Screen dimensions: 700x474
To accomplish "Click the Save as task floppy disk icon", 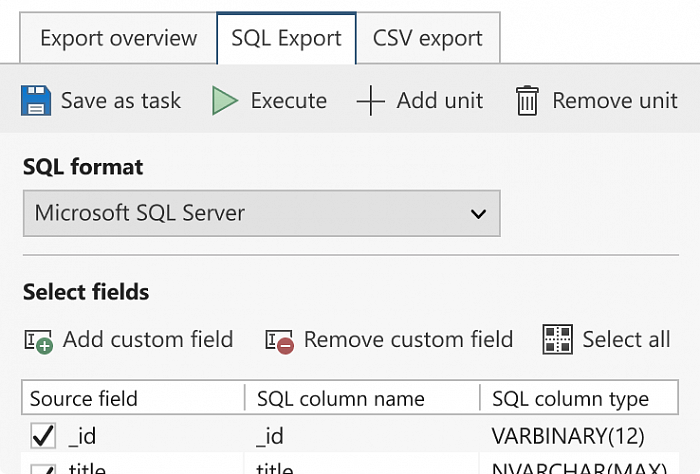I will [36, 100].
